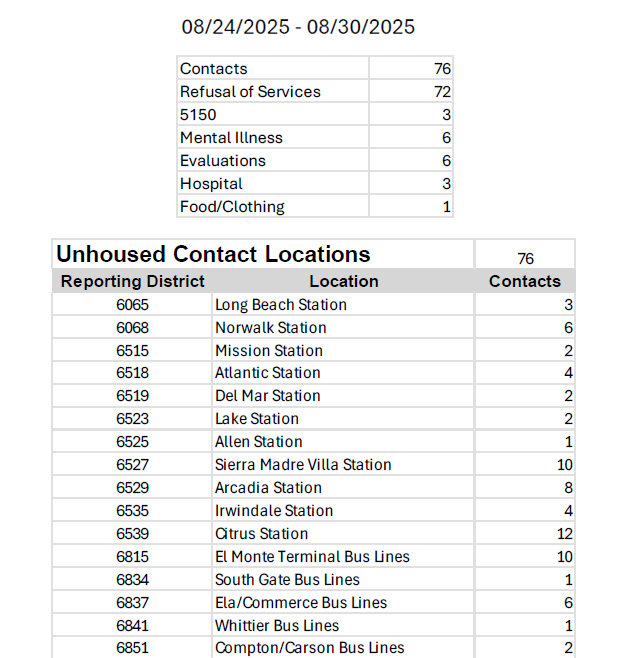Select the Compton/Carson Bus Lines cell

pos(310,648)
